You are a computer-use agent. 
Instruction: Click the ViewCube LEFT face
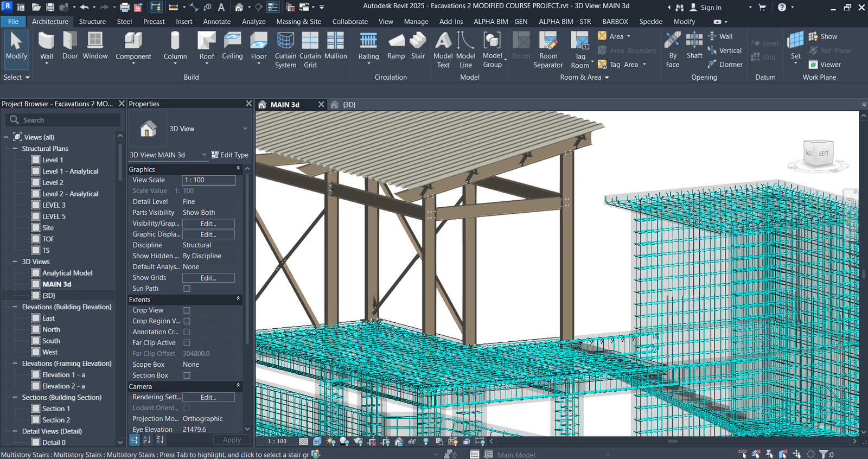click(824, 154)
